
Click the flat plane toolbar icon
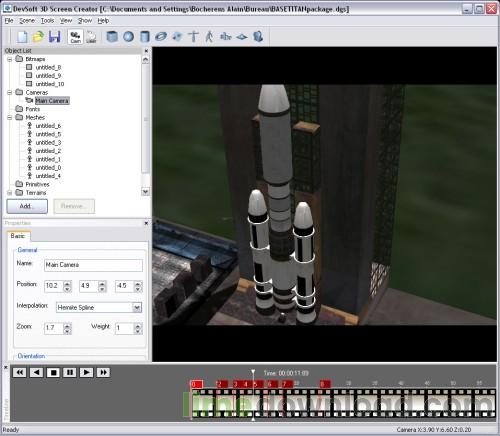pyautogui.click(x=242, y=37)
